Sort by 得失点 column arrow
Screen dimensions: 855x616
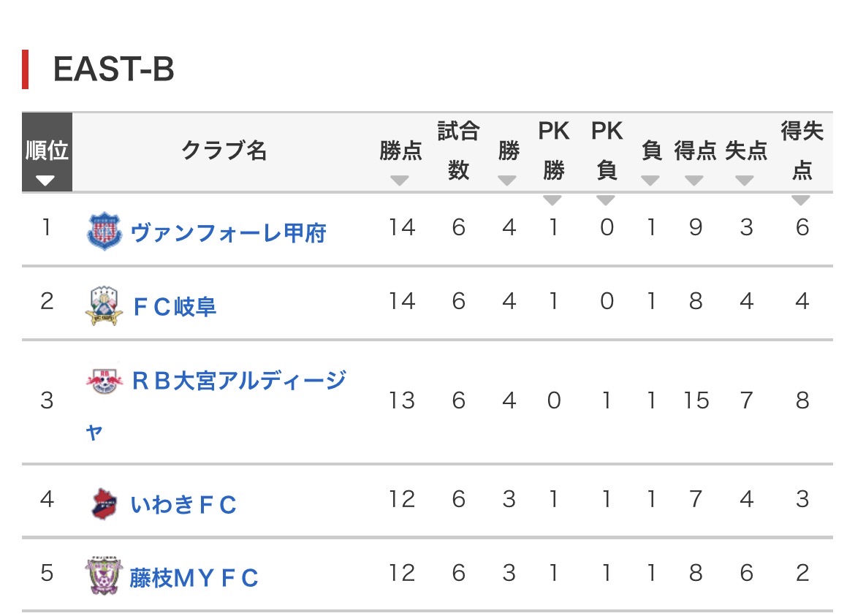(x=801, y=200)
